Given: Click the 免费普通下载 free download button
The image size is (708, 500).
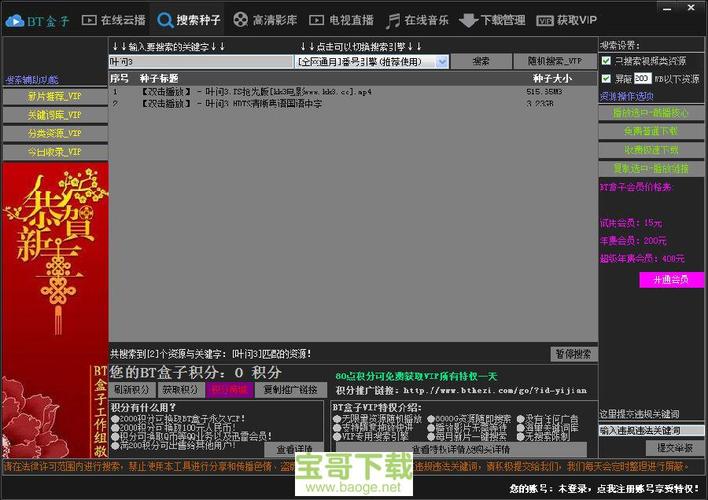Looking at the screenshot, I should tap(651, 131).
